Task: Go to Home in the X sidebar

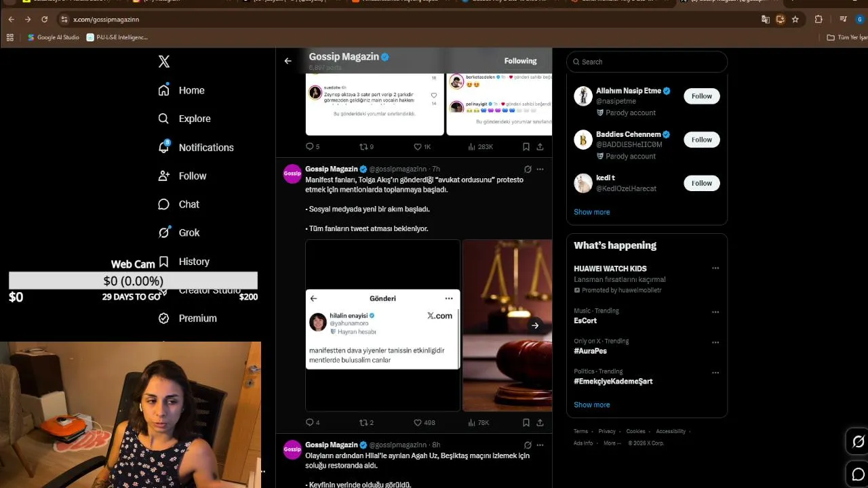Action: coord(181,90)
